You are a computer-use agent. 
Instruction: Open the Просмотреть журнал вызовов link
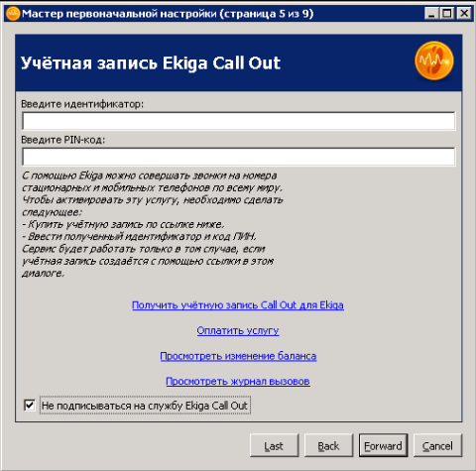click(238, 382)
